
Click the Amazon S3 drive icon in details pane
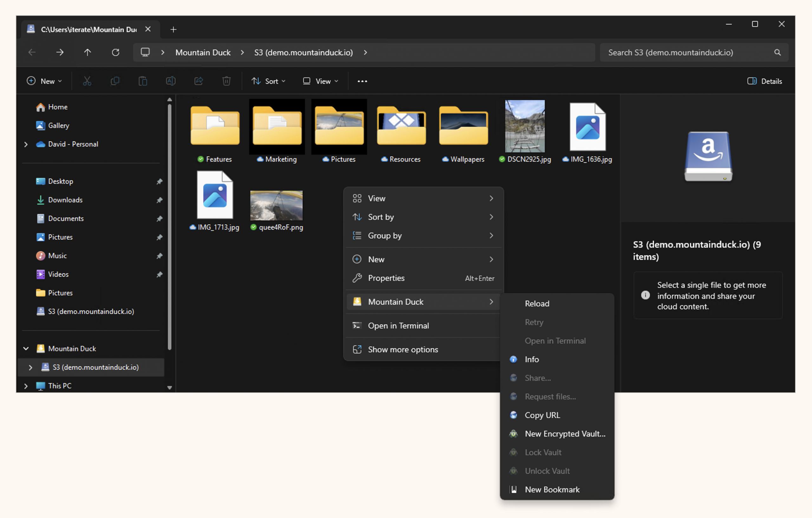point(708,156)
